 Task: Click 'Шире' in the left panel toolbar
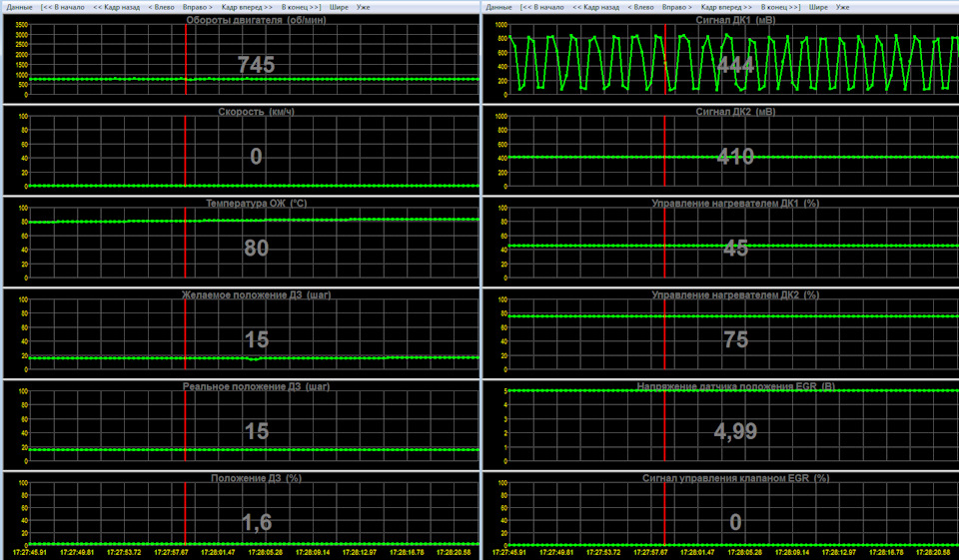click(339, 7)
